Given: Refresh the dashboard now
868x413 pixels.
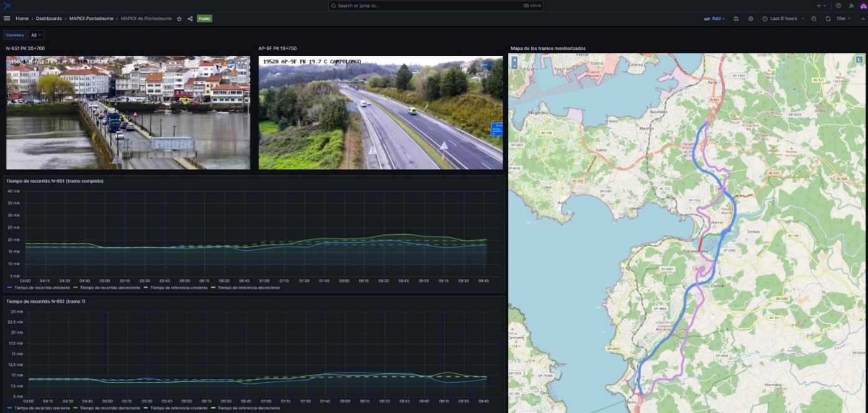Looking at the screenshot, I should coord(828,19).
